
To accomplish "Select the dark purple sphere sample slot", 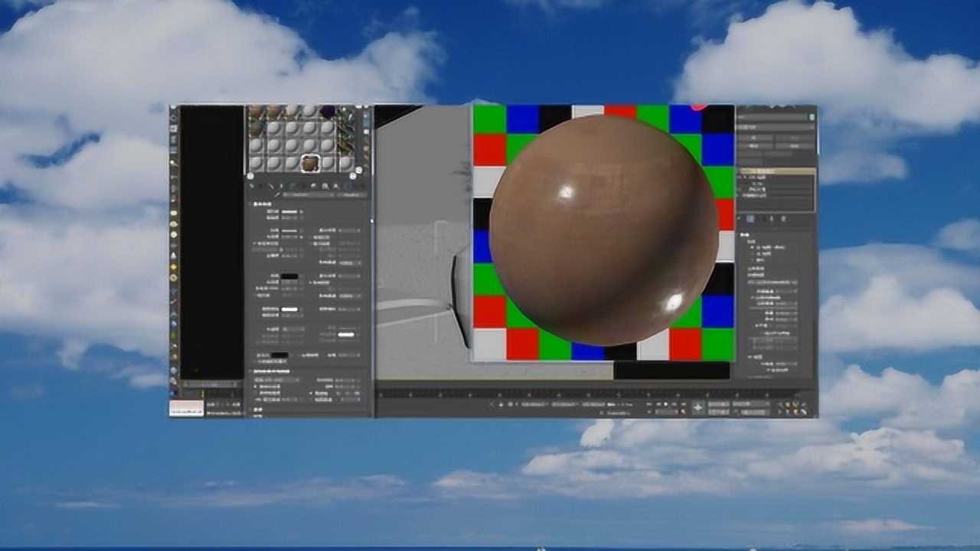I will point(328,112).
